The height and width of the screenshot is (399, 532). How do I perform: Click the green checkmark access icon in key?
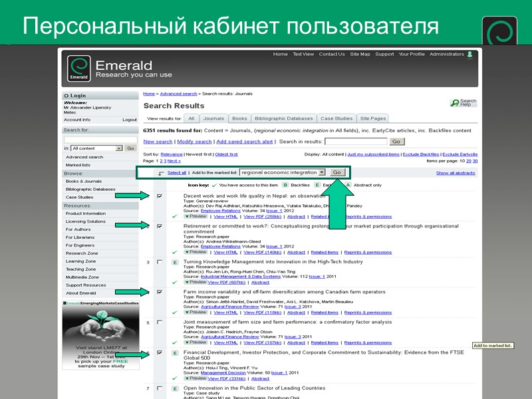(x=215, y=185)
